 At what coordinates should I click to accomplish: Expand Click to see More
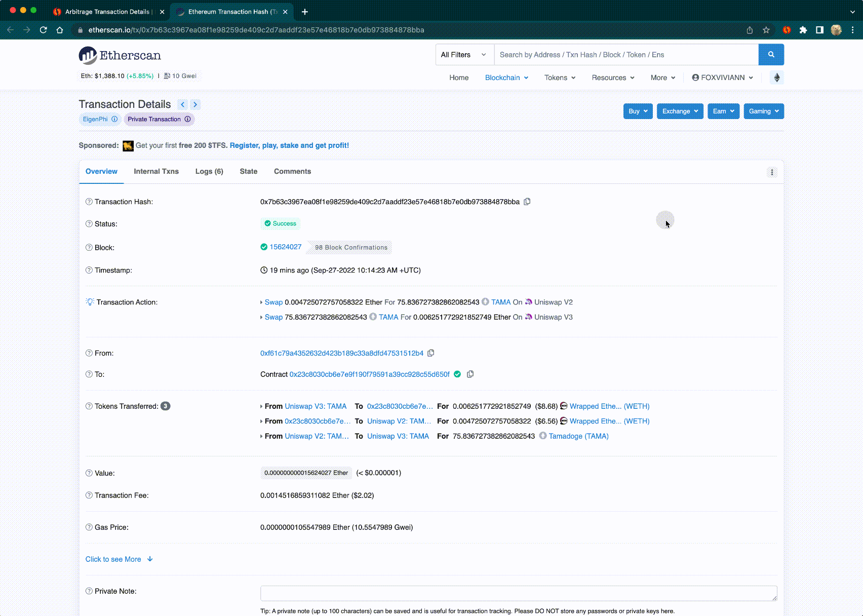pyautogui.click(x=119, y=559)
